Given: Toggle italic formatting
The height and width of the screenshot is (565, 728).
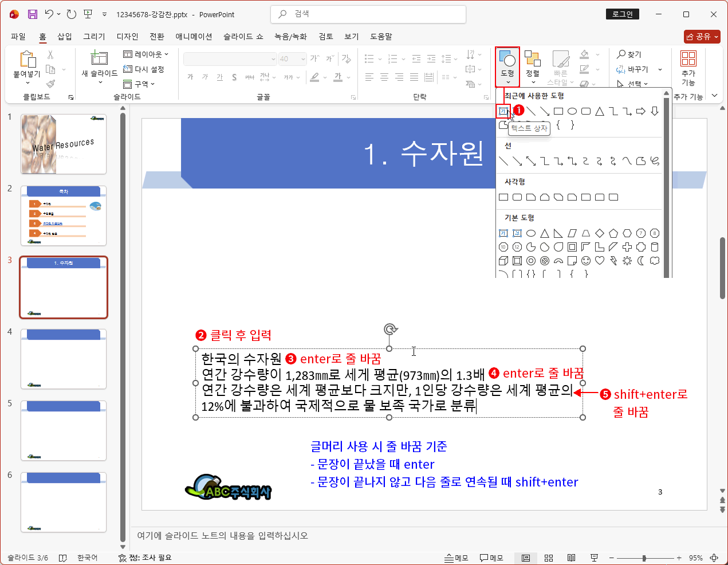Looking at the screenshot, I should tap(204, 76).
